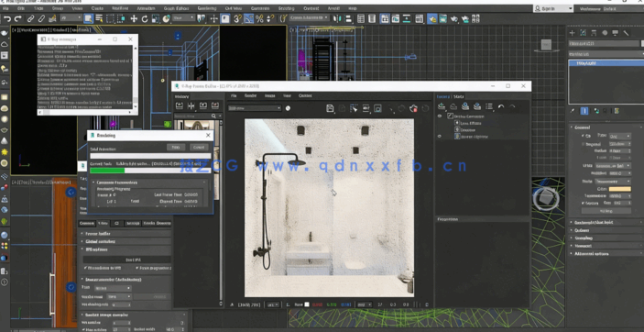Image resolution: width=644 pixels, height=332 pixels.
Task: Choose the Select and Move tool
Action: coord(134,18)
